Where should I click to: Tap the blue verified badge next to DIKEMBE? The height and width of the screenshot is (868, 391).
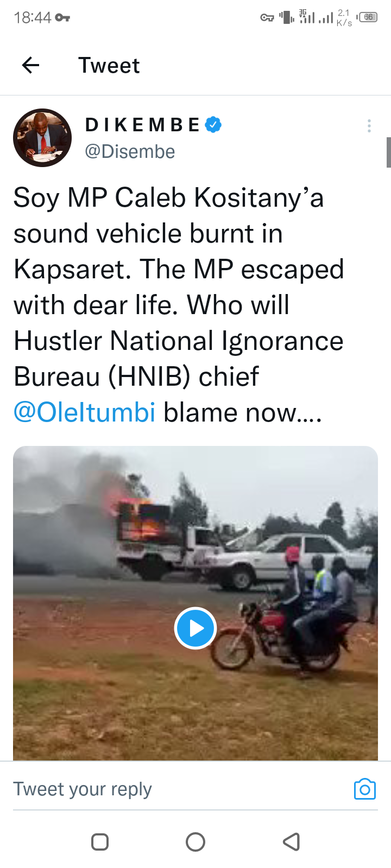pyautogui.click(x=213, y=125)
